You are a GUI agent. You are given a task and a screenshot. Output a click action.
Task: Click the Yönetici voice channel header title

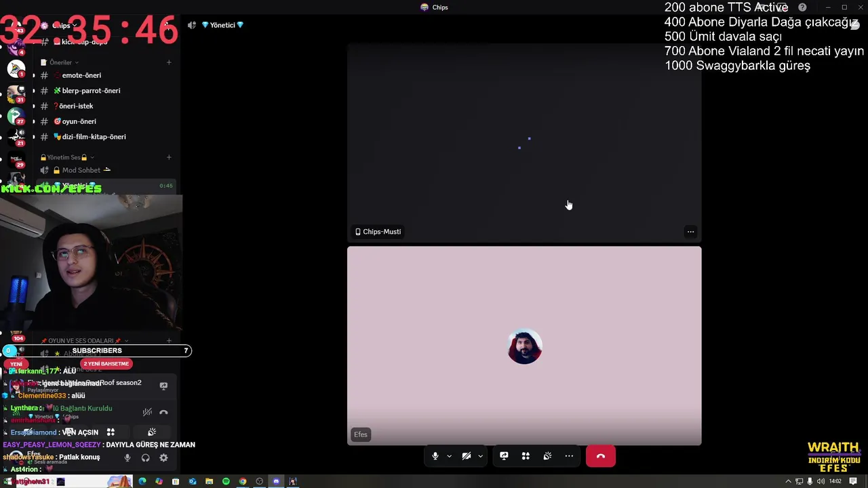click(222, 25)
